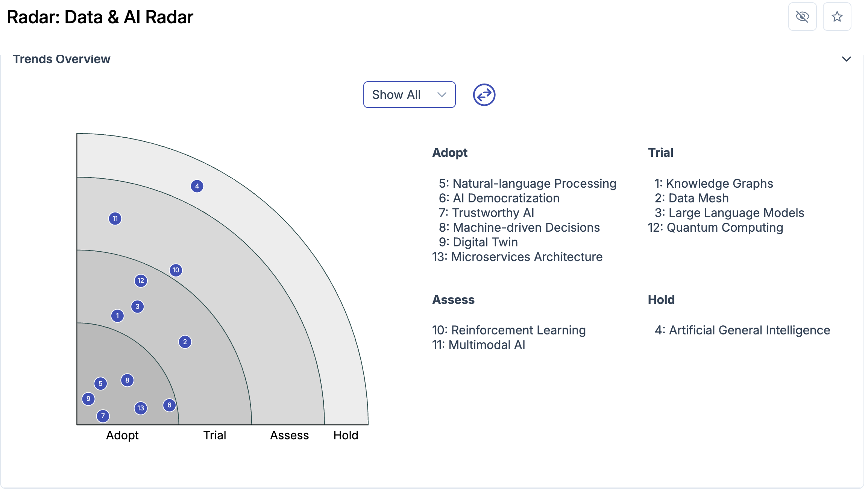Click radar marker 4 in the Hold ring
Viewport: 868px width, 489px height.
197,186
